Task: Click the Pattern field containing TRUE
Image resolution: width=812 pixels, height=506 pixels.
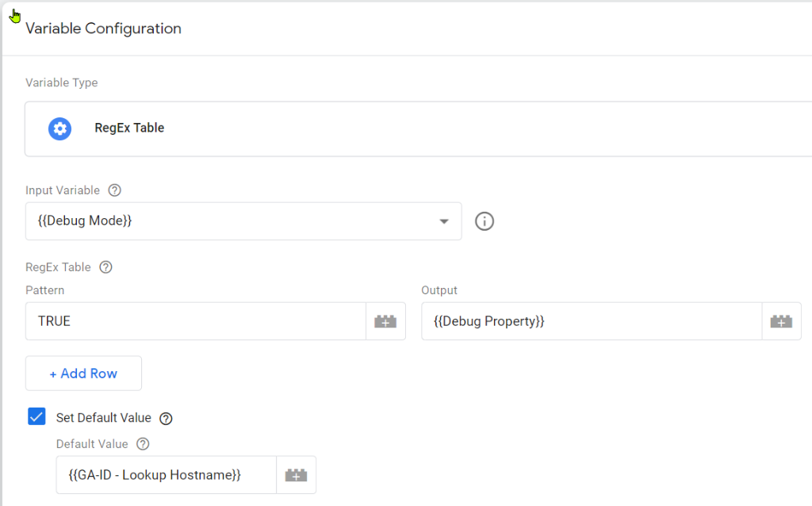Action: tap(195, 321)
